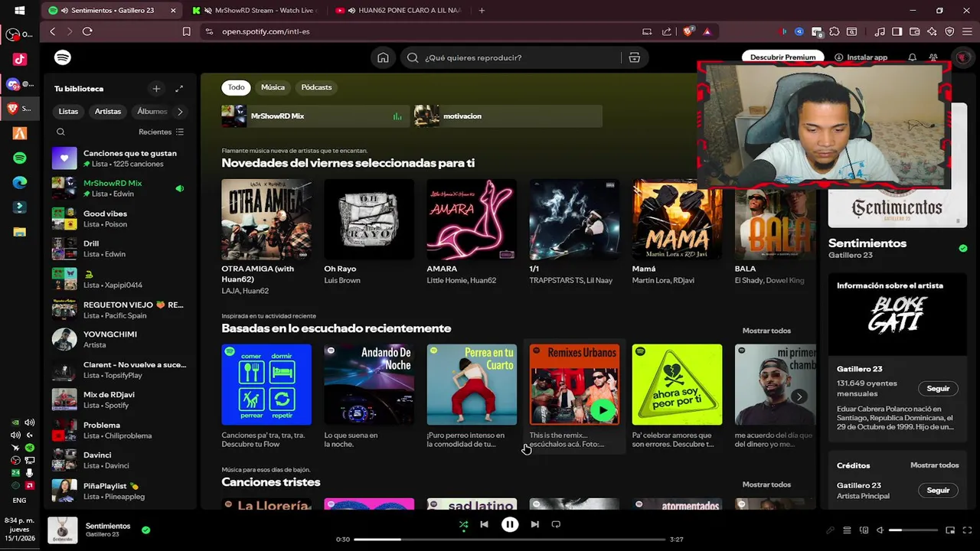The height and width of the screenshot is (551, 980).
Task: Expand Tu biblioteca to full view
Action: 179,89
